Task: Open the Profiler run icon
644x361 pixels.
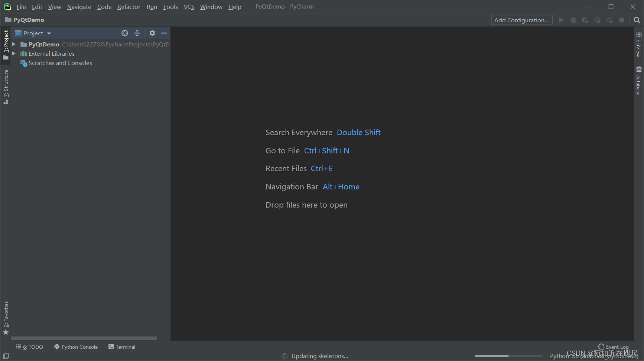Action: pos(598,20)
